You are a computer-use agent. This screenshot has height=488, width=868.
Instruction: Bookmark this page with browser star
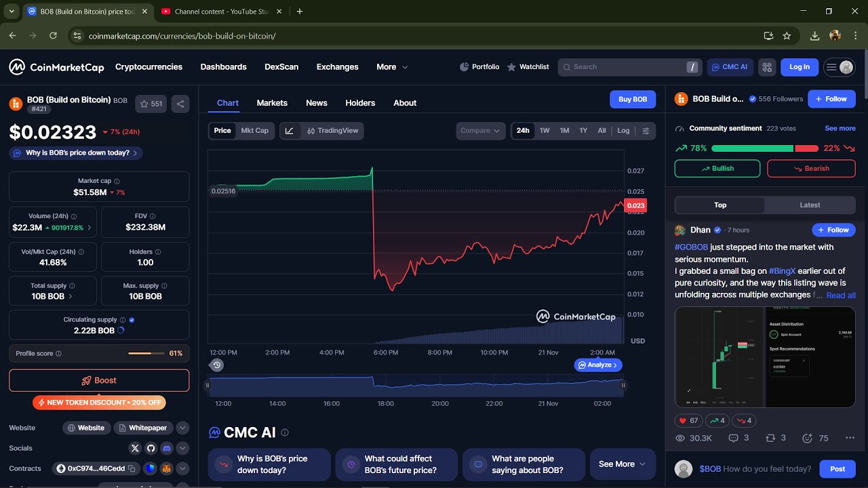click(x=787, y=35)
